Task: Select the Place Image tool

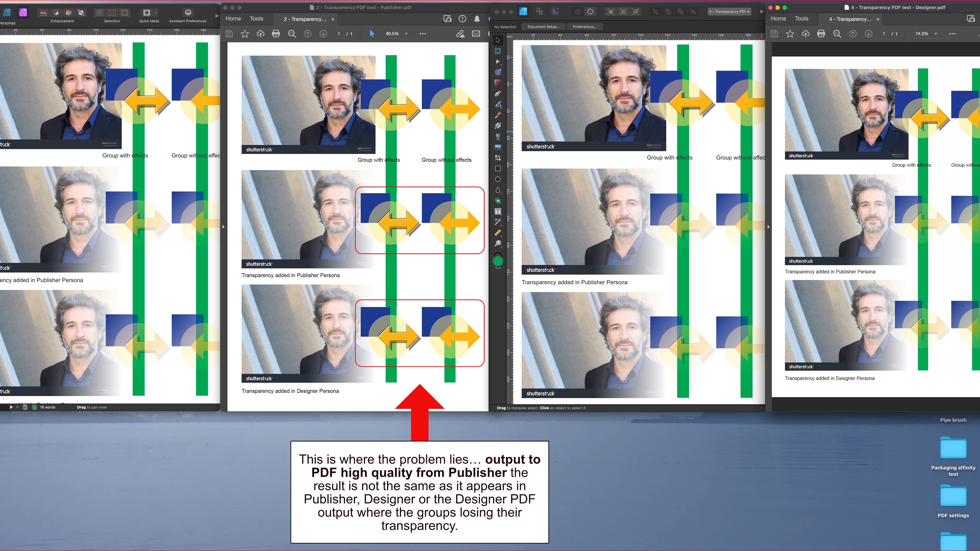Action: point(498,147)
